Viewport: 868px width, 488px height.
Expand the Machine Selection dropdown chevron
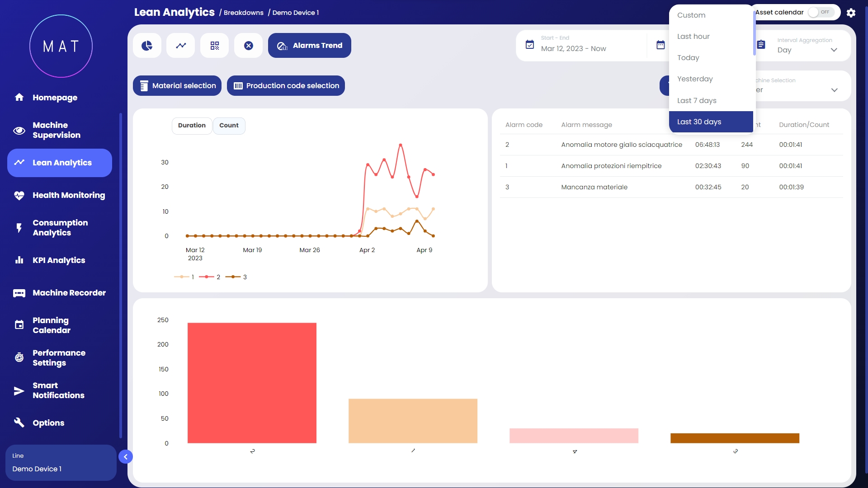(834, 90)
